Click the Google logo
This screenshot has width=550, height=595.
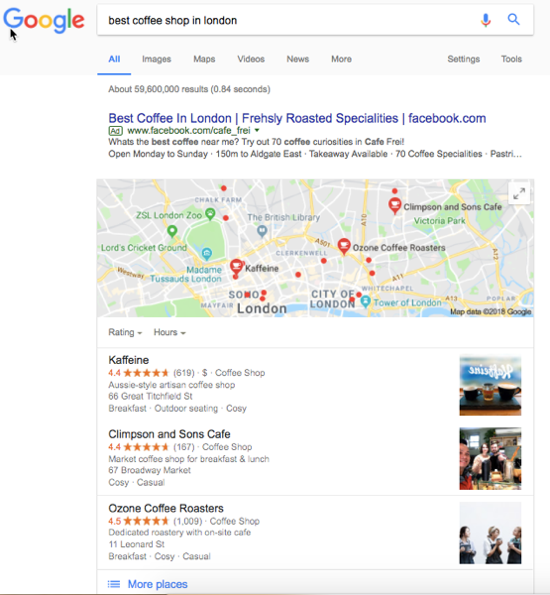point(44,20)
